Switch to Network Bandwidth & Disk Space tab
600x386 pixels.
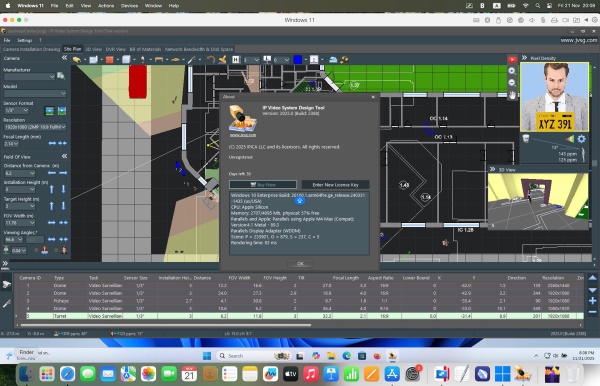pyautogui.click(x=199, y=49)
